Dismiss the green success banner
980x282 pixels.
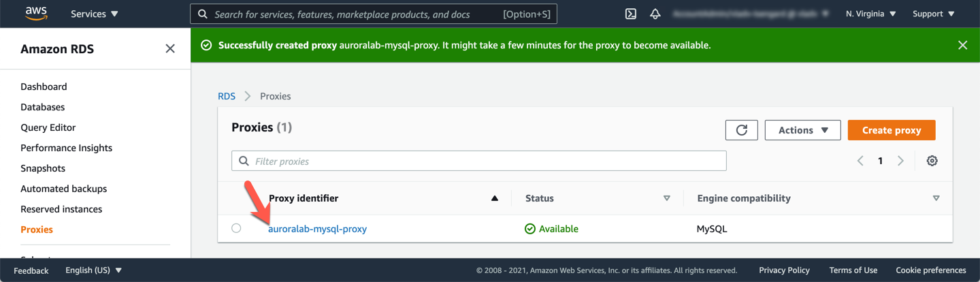tap(962, 45)
